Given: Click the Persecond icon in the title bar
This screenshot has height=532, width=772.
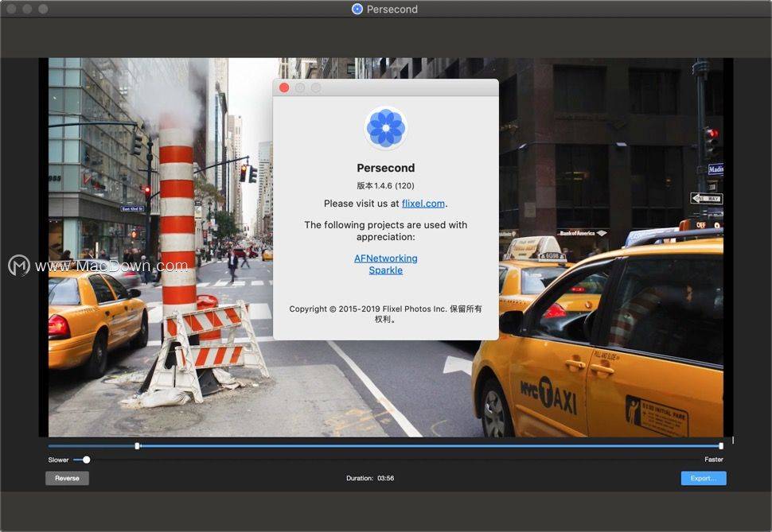Looking at the screenshot, I should pyautogui.click(x=357, y=9).
